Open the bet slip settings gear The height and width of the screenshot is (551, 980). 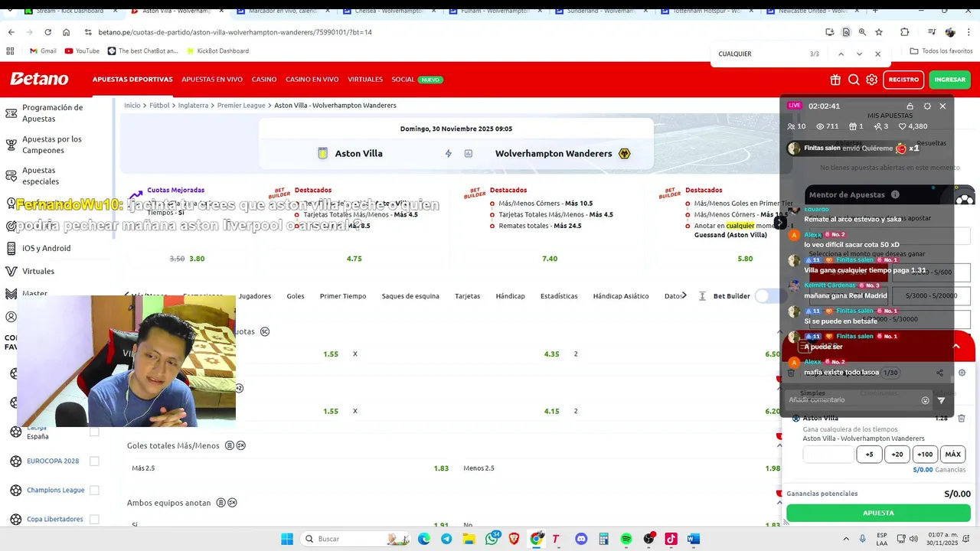pyautogui.click(x=962, y=373)
